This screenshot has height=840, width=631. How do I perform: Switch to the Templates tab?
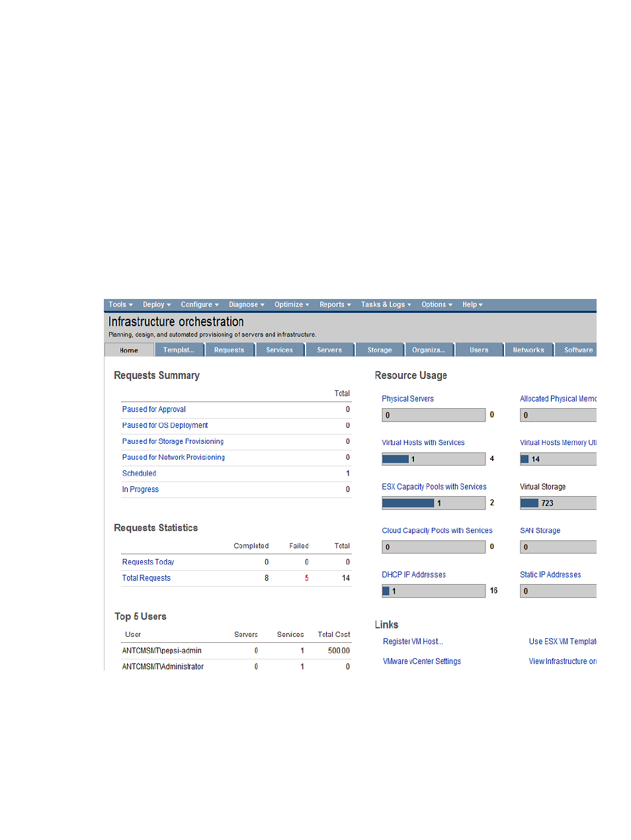click(179, 350)
